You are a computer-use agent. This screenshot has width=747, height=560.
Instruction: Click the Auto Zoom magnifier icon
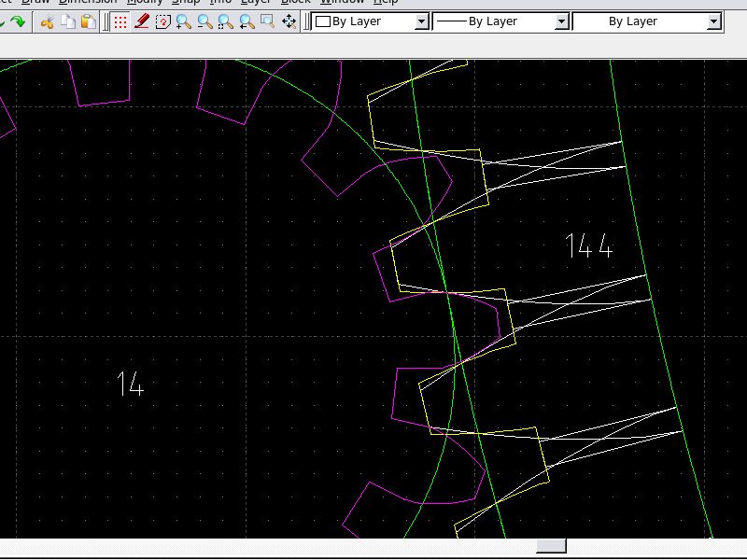225,21
